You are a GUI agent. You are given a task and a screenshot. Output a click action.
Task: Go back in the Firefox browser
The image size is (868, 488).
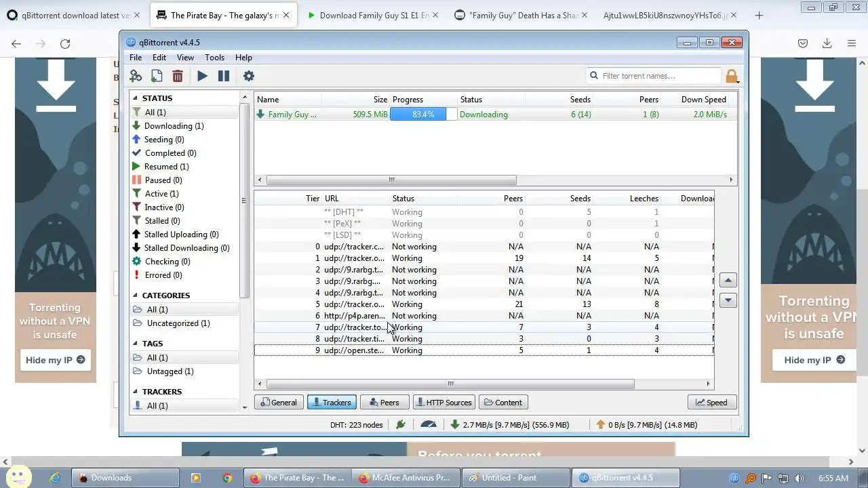[x=16, y=43]
